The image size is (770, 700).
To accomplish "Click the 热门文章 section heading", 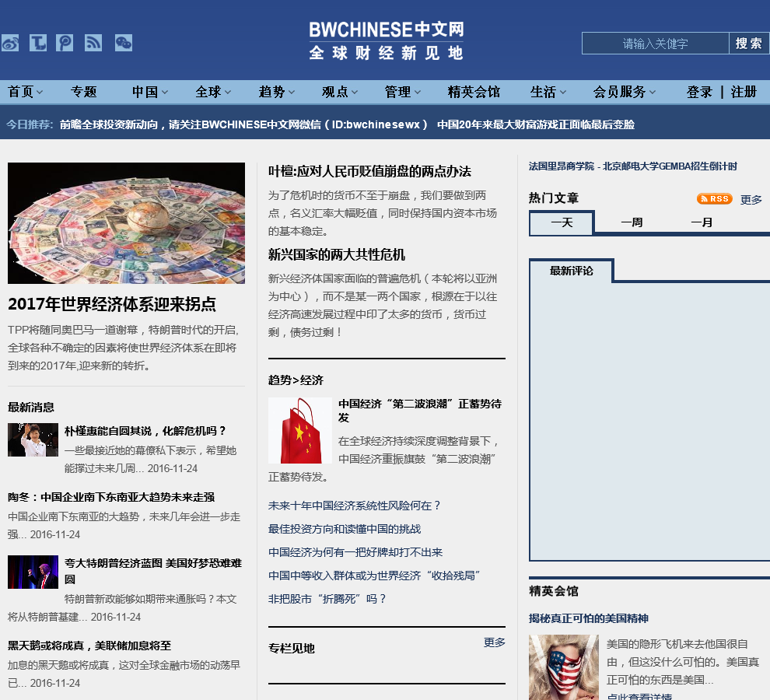I will 554,198.
